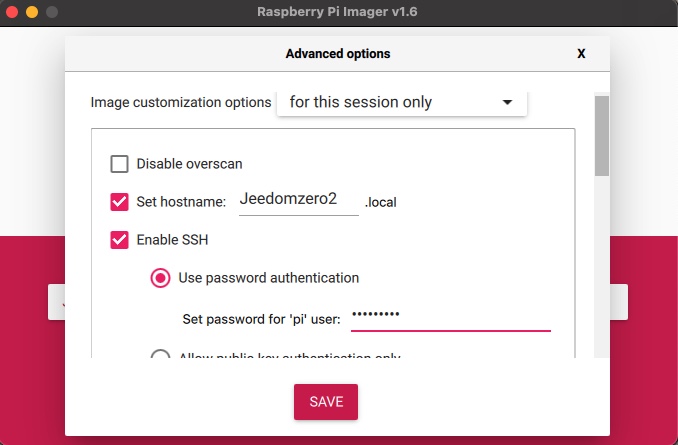Viewport: 678px width, 445px height.
Task: Click the Enable SSH label text
Action: point(172,240)
